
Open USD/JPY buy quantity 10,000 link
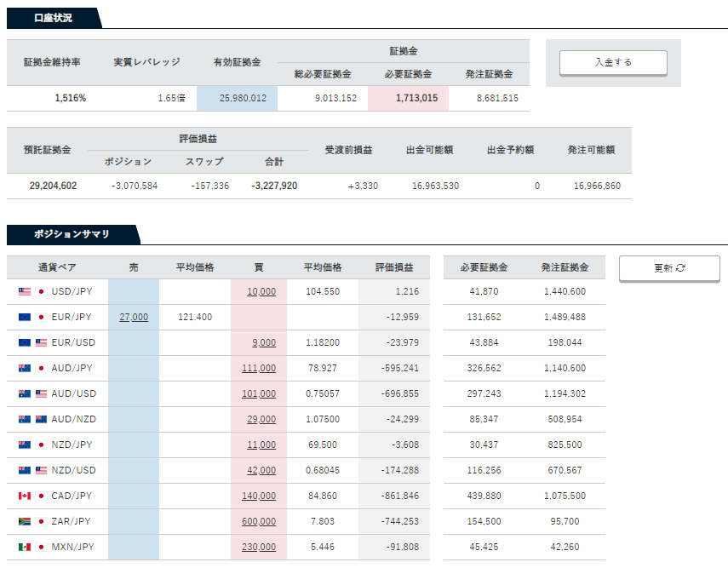pyautogui.click(x=261, y=291)
